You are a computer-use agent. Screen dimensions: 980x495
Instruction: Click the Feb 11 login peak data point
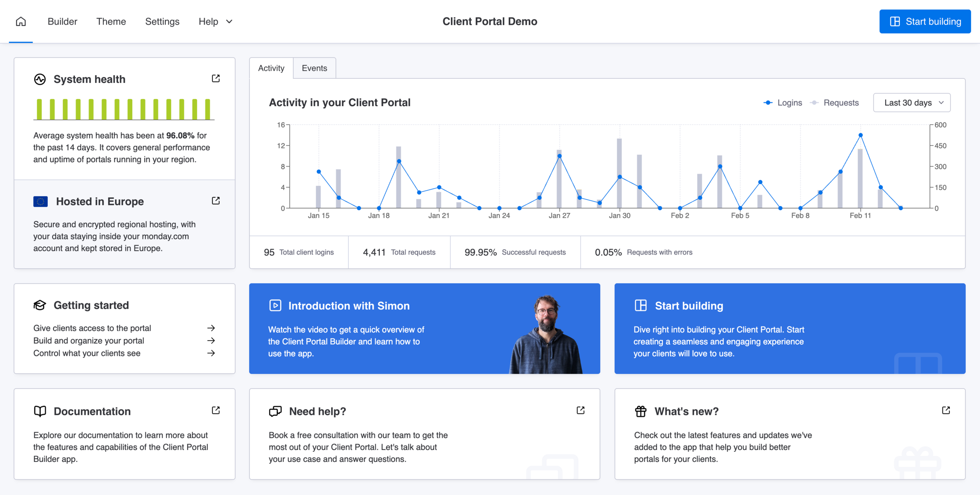860,135
